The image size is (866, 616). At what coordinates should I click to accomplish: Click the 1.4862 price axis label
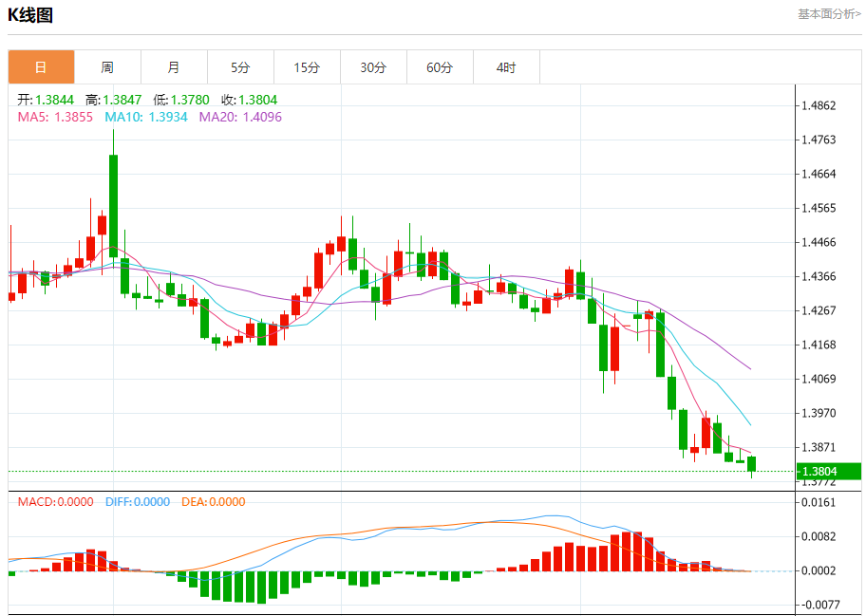tap(819, 105)
